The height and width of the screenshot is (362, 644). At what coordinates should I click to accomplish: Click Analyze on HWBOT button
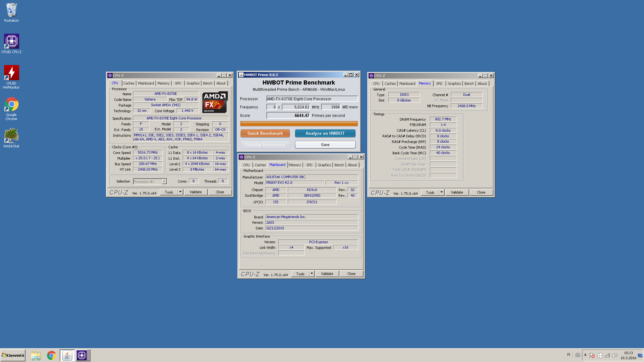tap(325, 133)
